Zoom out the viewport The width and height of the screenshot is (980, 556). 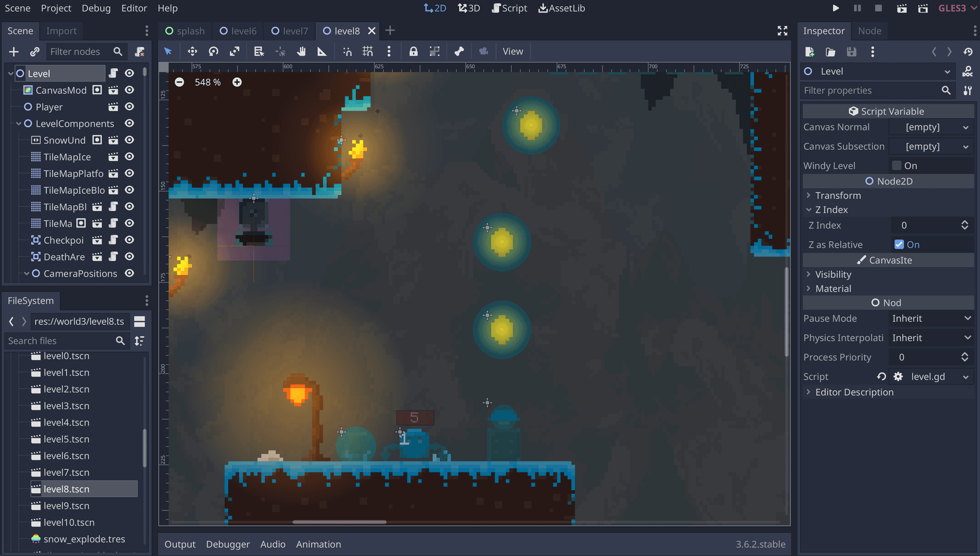179,82
